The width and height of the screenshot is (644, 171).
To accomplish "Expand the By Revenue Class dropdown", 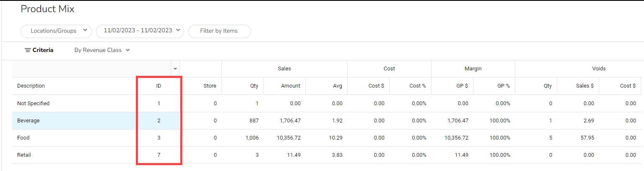I will tap(102, 50).
